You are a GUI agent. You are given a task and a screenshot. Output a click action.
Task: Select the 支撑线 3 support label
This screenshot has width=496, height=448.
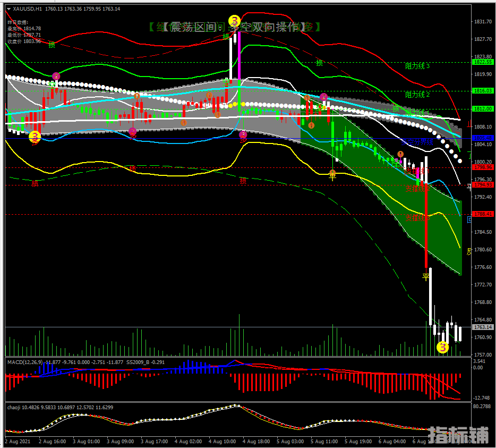point(417,218)
